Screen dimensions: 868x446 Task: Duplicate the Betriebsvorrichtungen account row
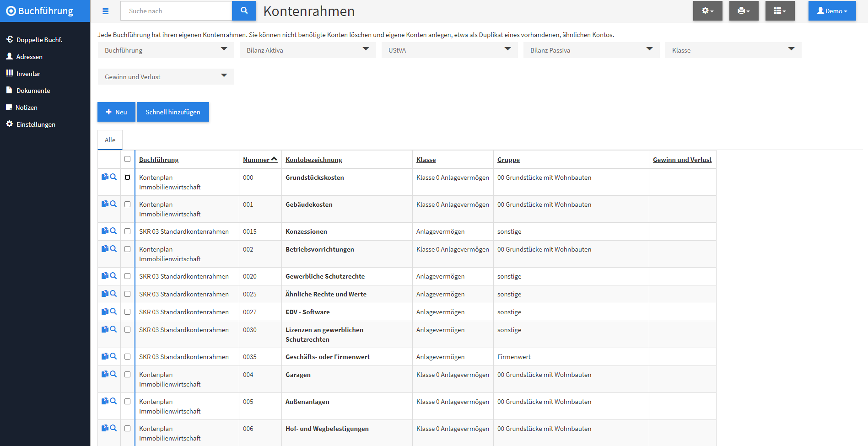pyautogui.click(x=105, y=249)
